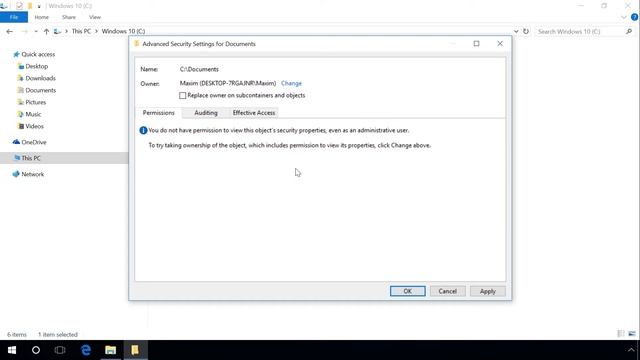Select OneDrive in navigation pane
The image size is (640, 360).
[33, 142]
